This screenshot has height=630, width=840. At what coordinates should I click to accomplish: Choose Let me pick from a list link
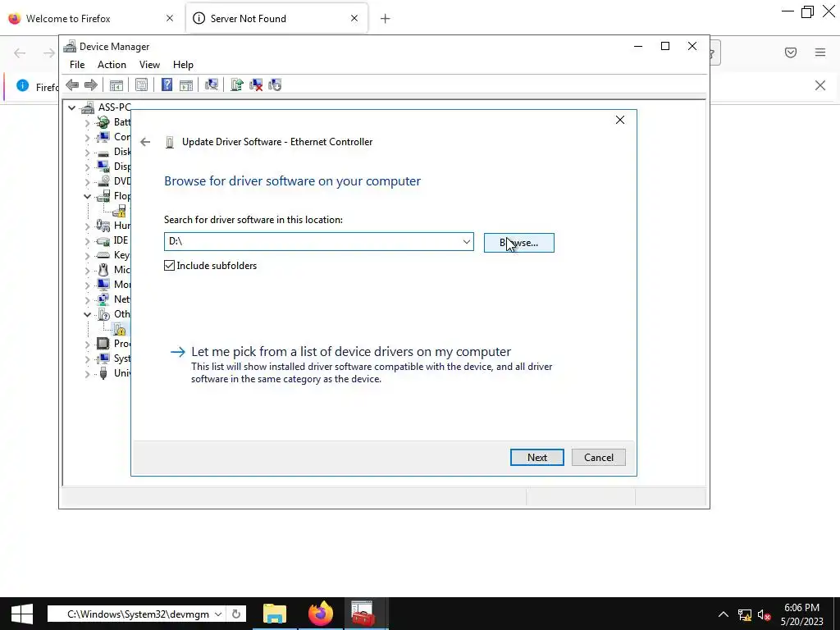[x=351, y=351]
